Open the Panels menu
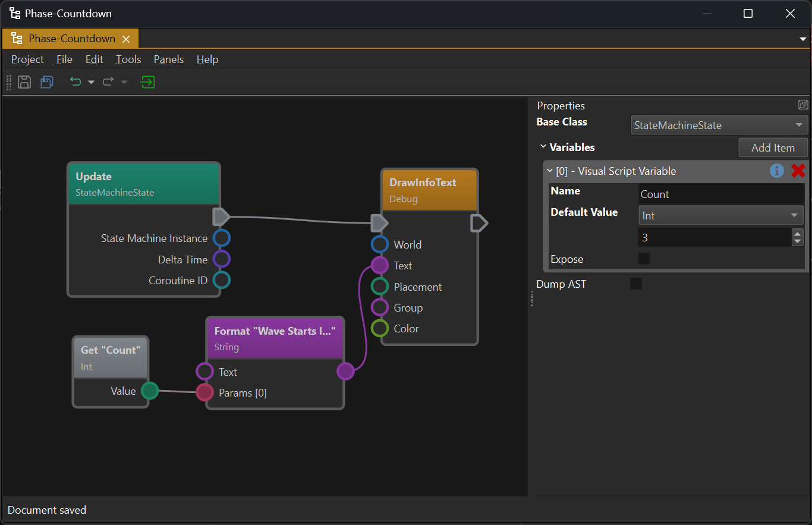 169,59
